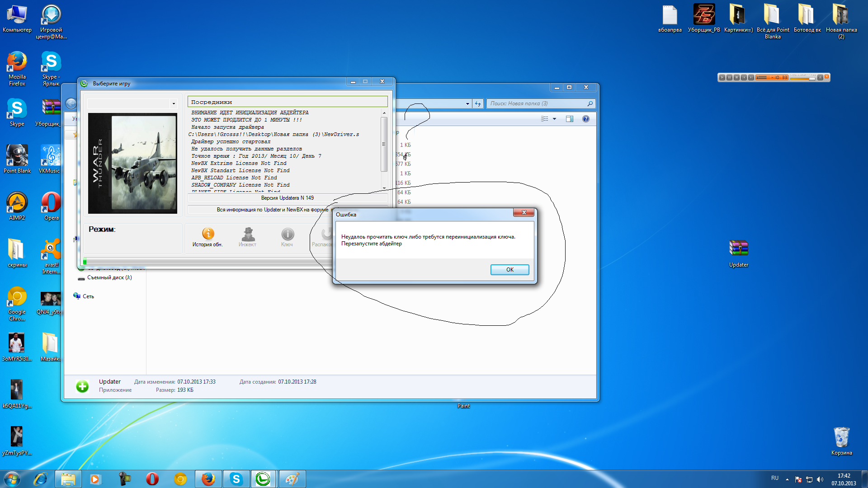Screen dimensions: 868x488
Task: Play track in AIMP mini player
Action: pyautogui.click(x=722, y=78)
